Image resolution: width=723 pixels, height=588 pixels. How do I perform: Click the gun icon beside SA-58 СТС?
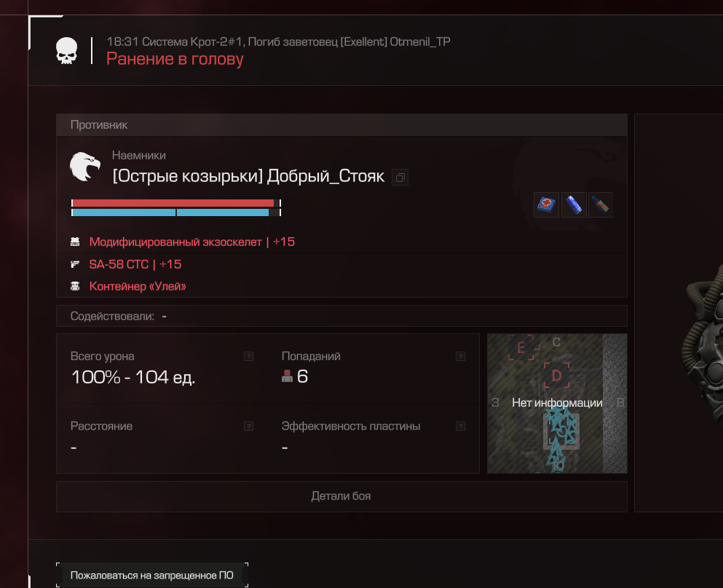[x=75, y=264]
